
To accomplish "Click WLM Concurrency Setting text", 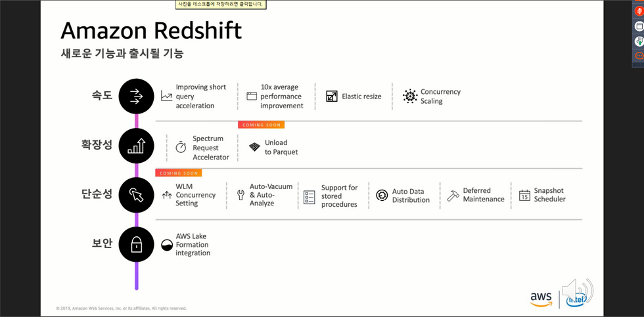I will tap(196, 195).
